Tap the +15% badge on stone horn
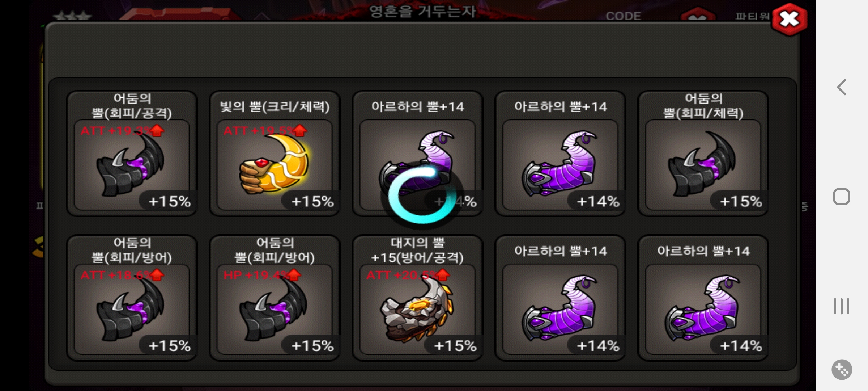This screenshot has height=391, width=868. [x=455, y=346]
